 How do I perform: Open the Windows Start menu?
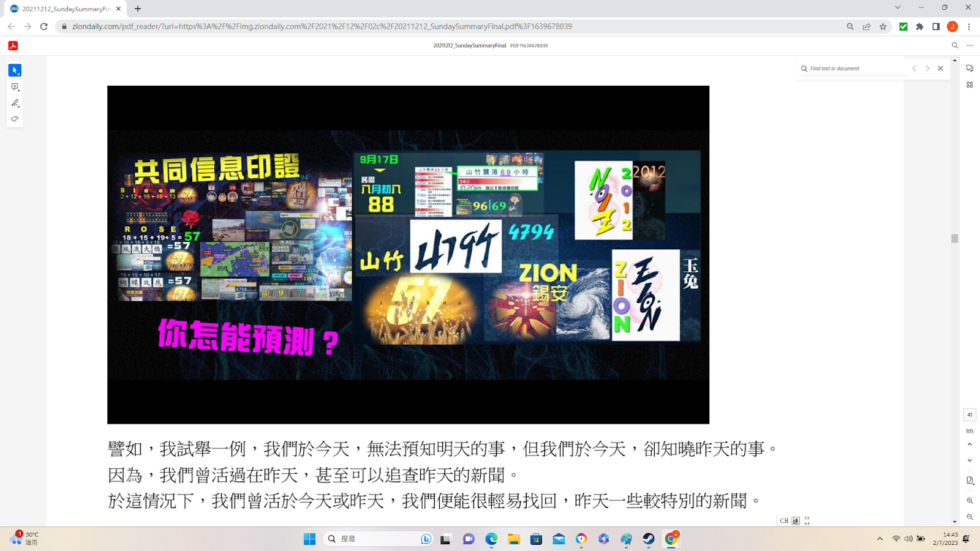[309, 539]
